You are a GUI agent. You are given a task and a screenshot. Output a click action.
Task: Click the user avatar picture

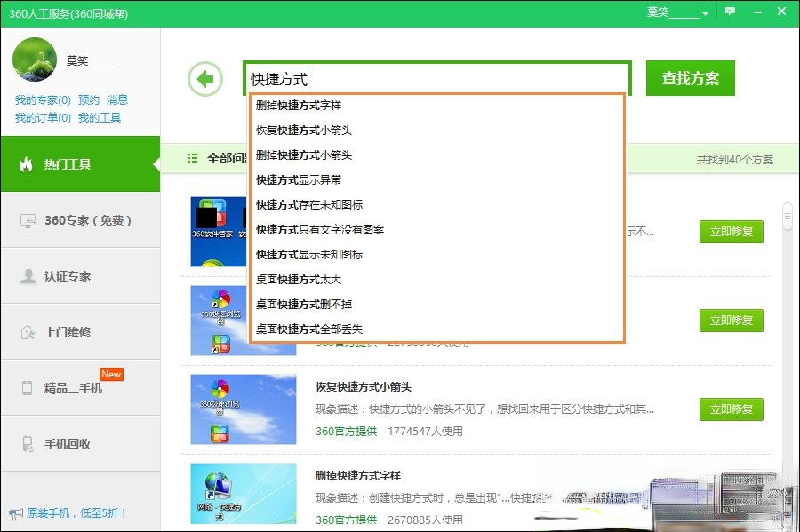pyautogui.click(x=34, y=60)
